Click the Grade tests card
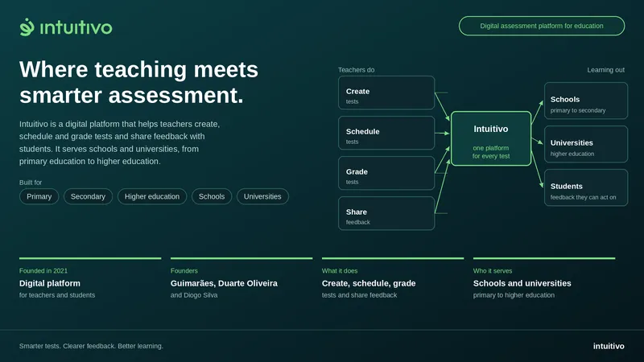 click(x=386, y=173)
